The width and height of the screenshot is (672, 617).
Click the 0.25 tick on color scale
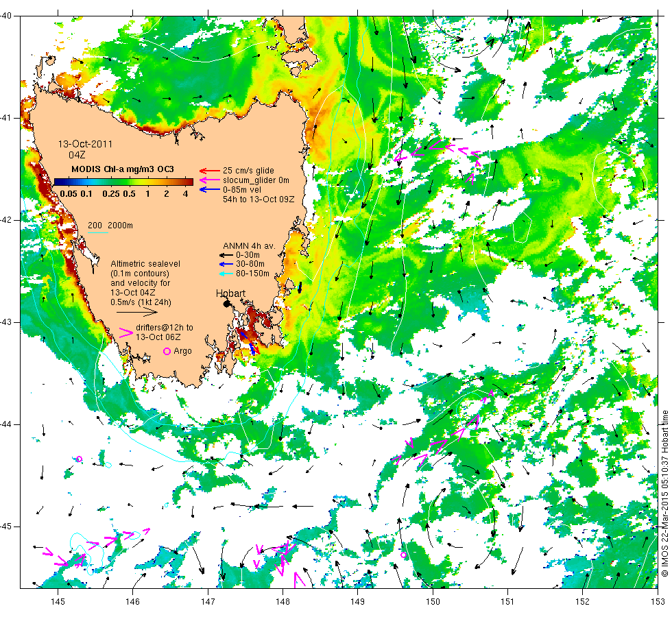pyautogui.click(x=111, y=193)
